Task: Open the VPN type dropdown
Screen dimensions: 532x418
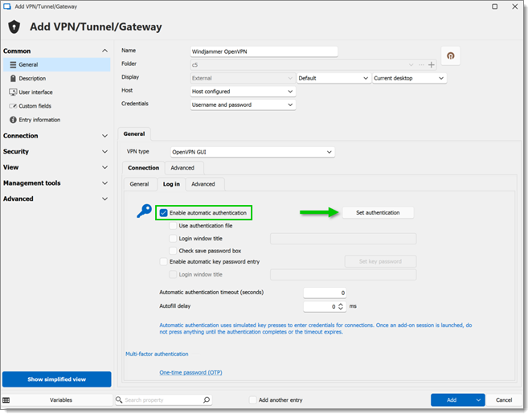Action: click(252, 153)
